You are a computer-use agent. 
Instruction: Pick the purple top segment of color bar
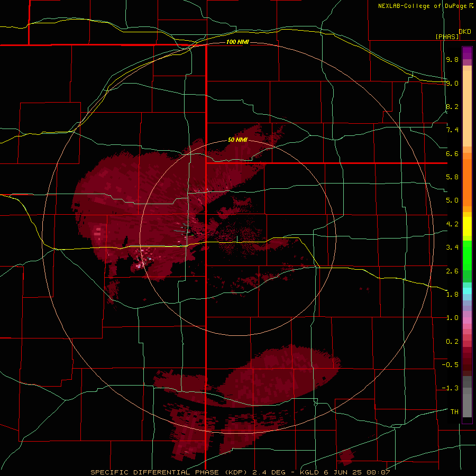tap(467, 53)
